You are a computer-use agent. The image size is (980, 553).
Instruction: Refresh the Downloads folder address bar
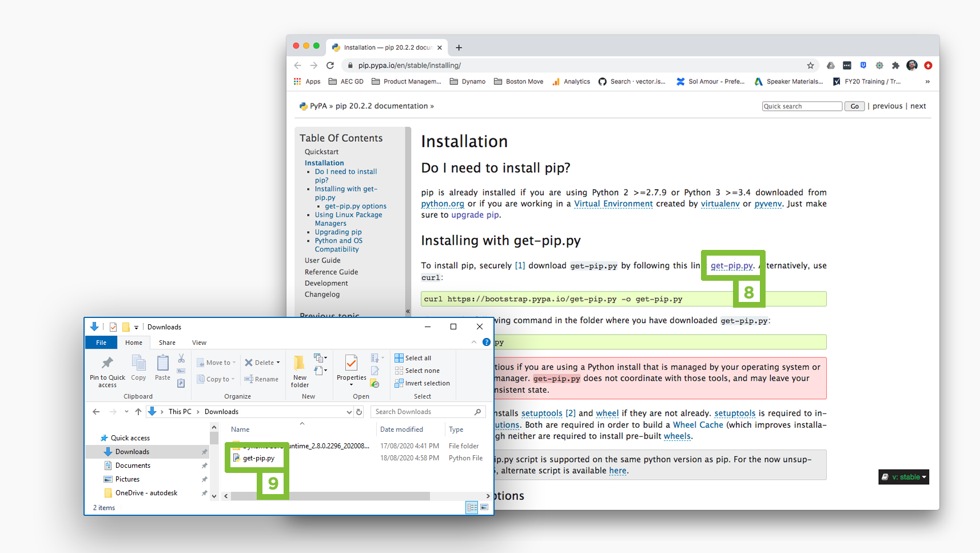pyautogui.click(x=359, y=412)
